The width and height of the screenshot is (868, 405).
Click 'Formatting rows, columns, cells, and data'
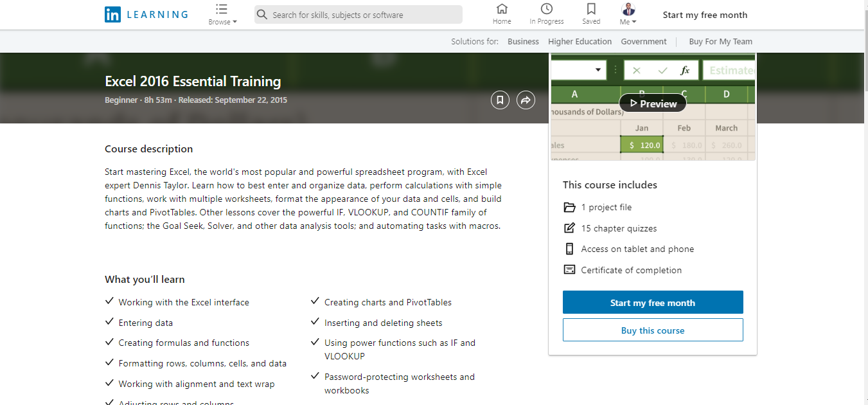(202, 364)
